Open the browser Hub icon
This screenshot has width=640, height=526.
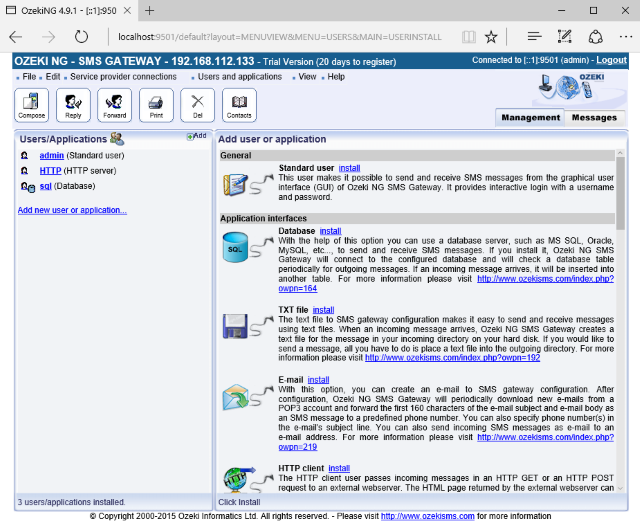pyautogui.click(x=534, y=37)
